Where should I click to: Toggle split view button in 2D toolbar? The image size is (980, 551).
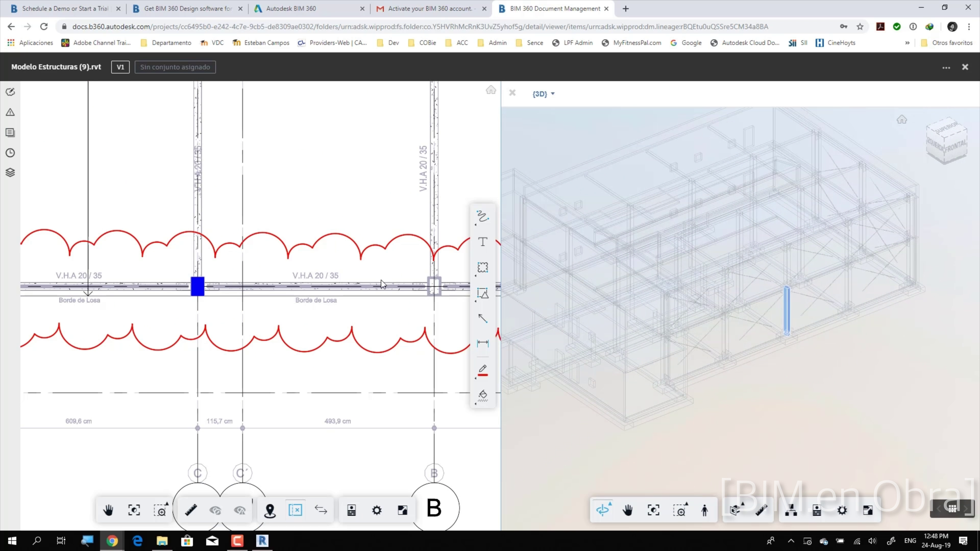click(x=295, y=510)
